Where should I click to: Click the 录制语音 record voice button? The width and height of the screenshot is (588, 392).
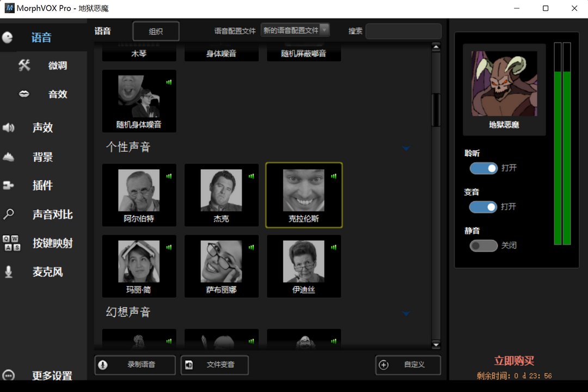[x=134, y=365]
